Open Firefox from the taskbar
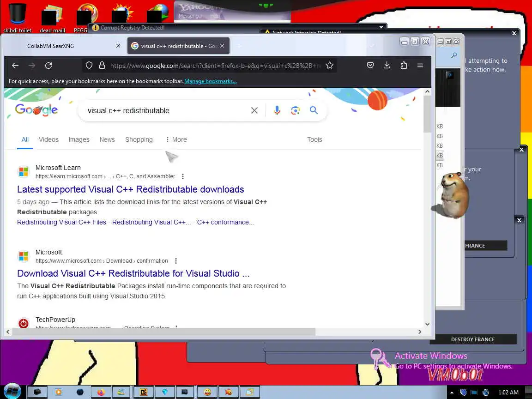 point(101,392)
